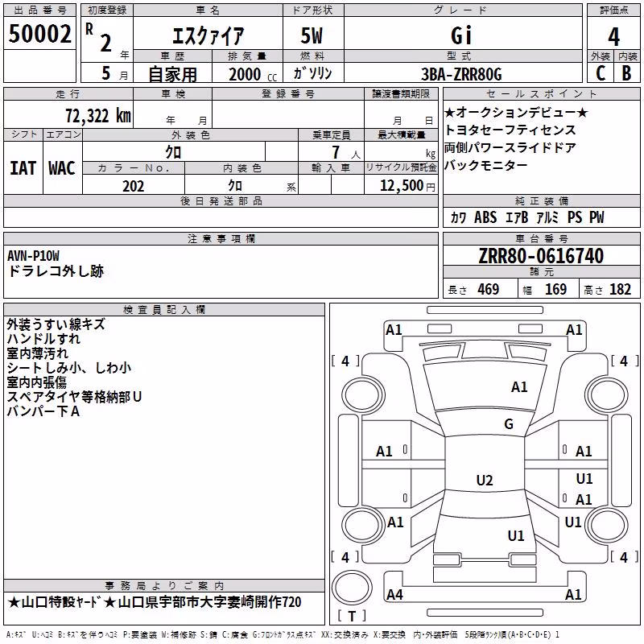Select displacement value 2000 cc
This screenshot has height=644, width=644.
253,74
